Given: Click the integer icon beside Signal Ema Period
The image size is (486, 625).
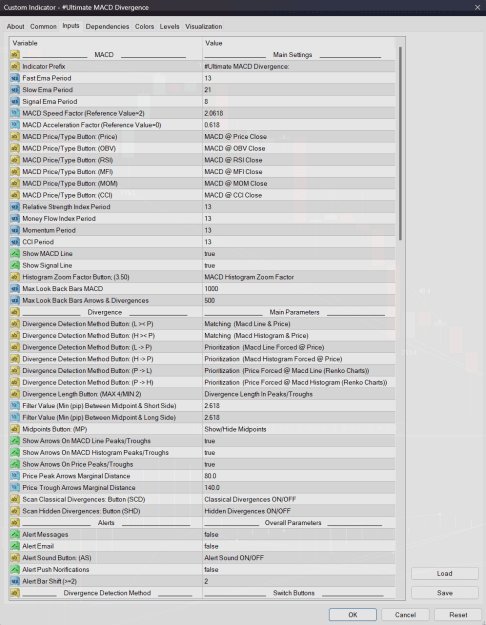Looking at the screenshot, I should [15, 101].
